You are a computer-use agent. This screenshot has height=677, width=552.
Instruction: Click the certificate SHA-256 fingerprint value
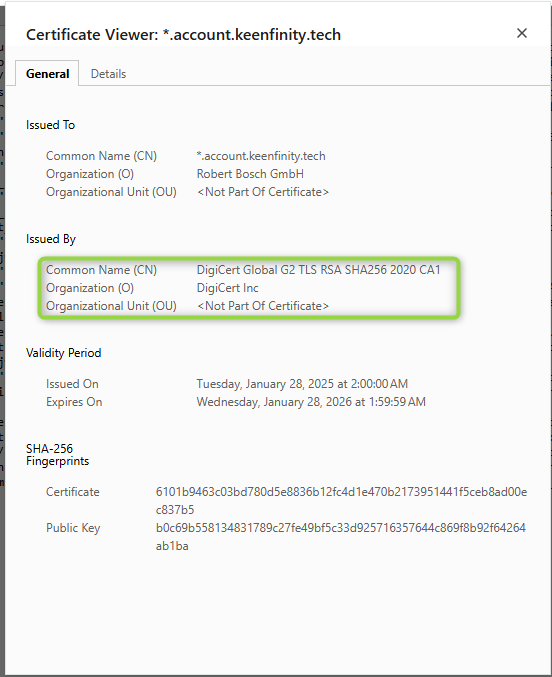pos(341,501)
